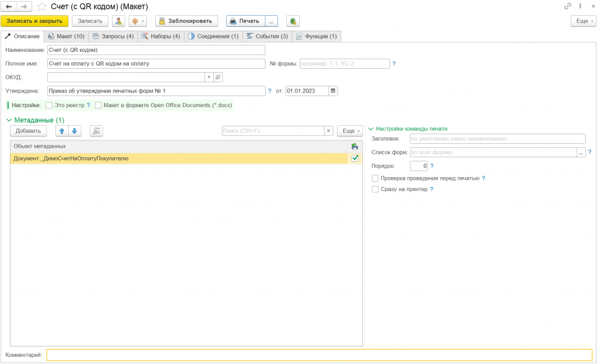Image resolution: width=597 pixels, height=364 pixels.
Task: Click into the Полное имя field
Action: pyautogui.click(x=156, y=63)
